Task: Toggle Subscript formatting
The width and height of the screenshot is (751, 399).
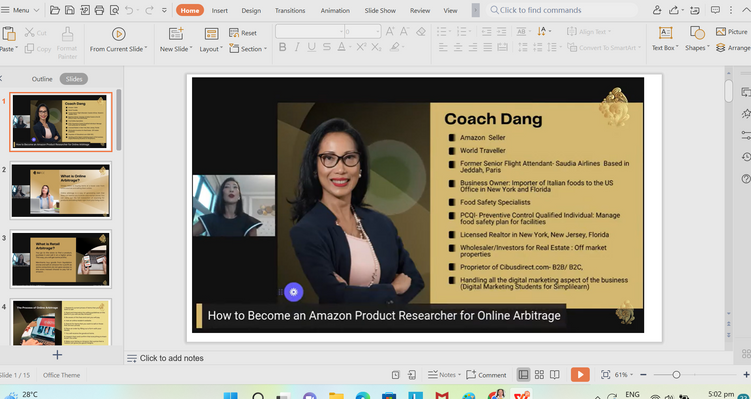Action: 376,47
